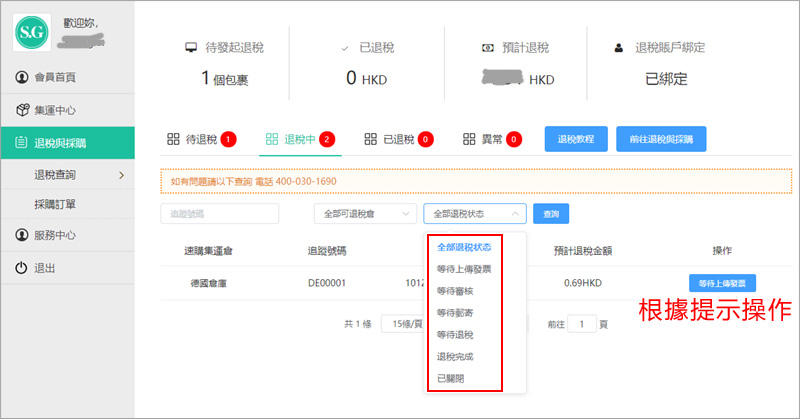Click the S.G logo avatar
Image resolution: width=800 pixels, height=419 pixels.
point(30,33)
